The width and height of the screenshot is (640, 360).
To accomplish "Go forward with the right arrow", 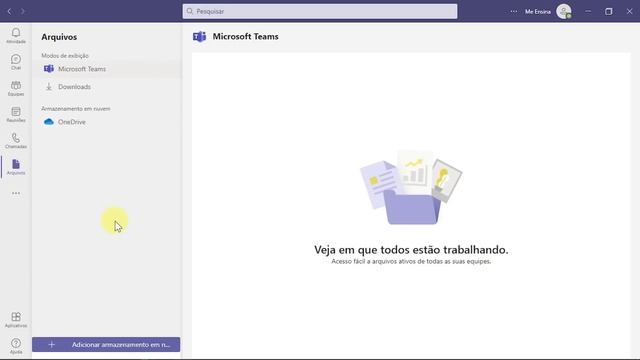I will pyautogui.click(x=23, y=11).
